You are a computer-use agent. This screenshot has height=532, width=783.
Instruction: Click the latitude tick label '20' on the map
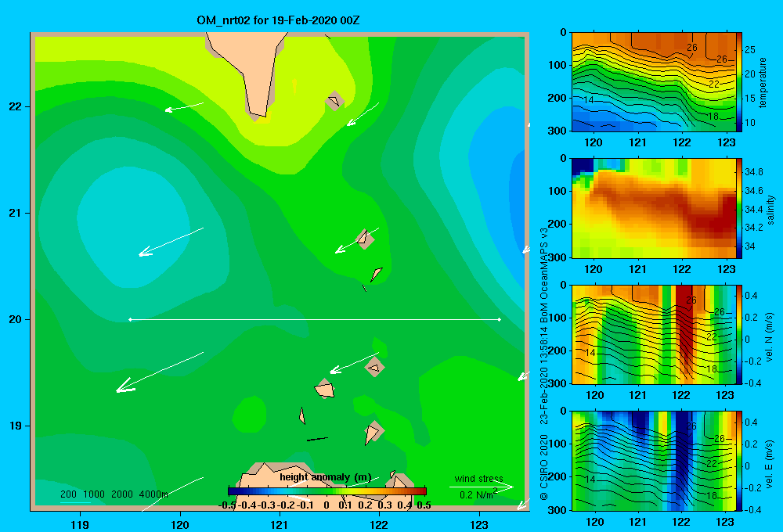(x=16, y=319)
